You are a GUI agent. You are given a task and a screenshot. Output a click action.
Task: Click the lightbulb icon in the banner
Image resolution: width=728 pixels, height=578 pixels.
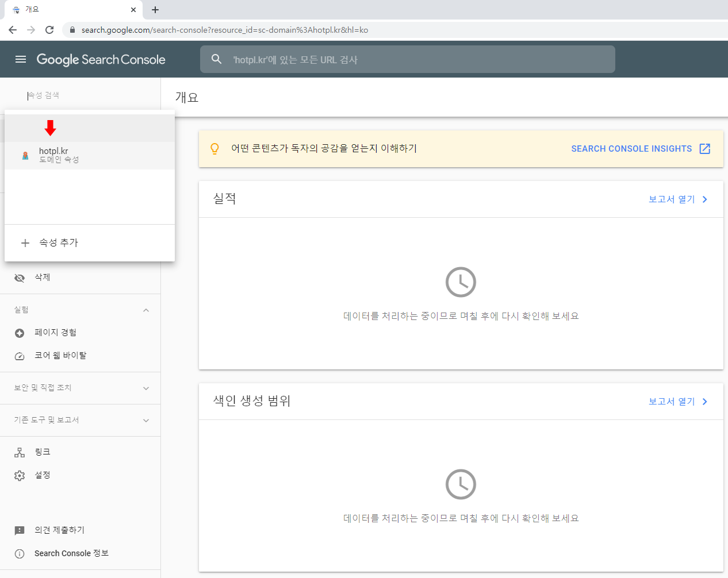point(214,149)
